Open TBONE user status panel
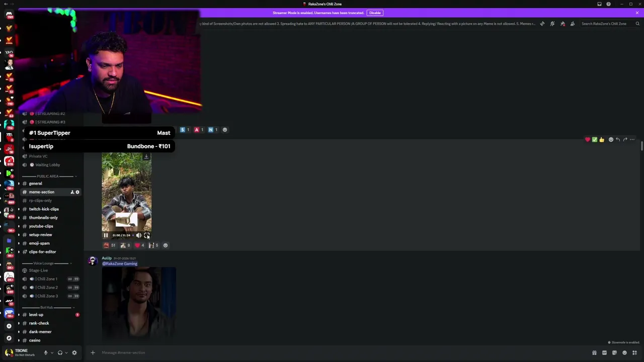644x362 pixels. [21, 352]
